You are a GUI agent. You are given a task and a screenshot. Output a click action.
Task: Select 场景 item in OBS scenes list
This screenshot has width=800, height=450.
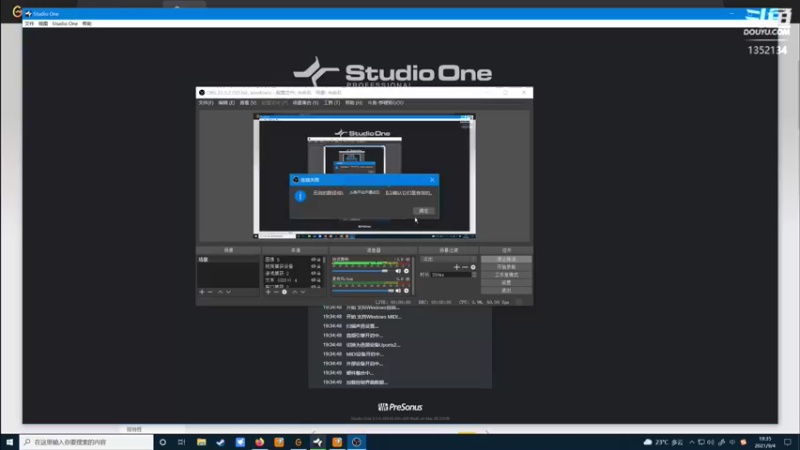228,260
